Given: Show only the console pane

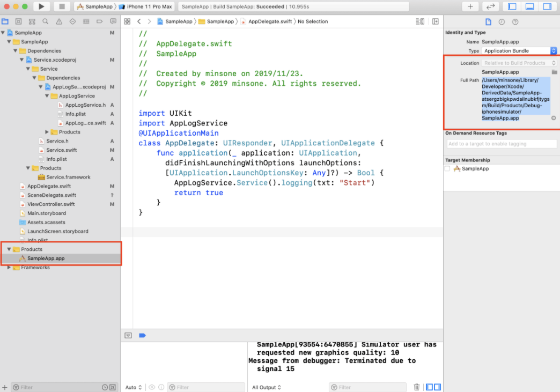Looking at the screenshot, I should 437,387.
